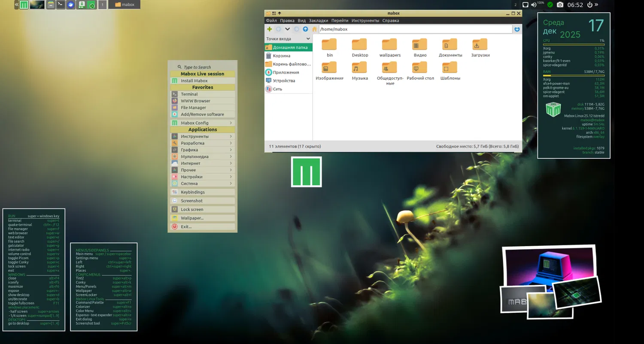The width and height of the screenshot is (644, 344).
Task: Open the terminal launcher in top panel
Action: [61, 5]
